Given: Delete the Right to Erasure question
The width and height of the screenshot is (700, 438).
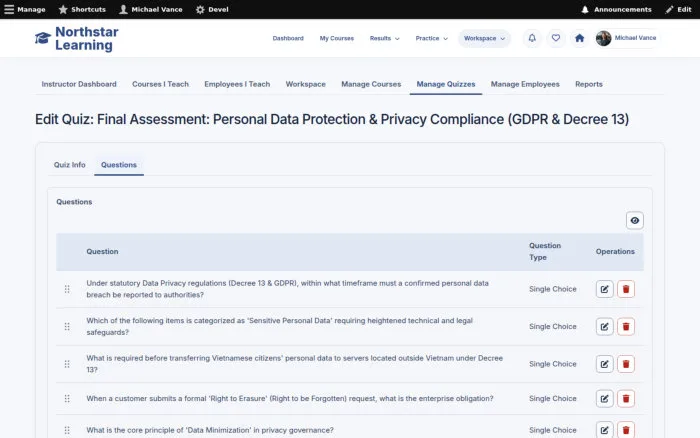Looking at the screenshot, I should click(625, 398).
